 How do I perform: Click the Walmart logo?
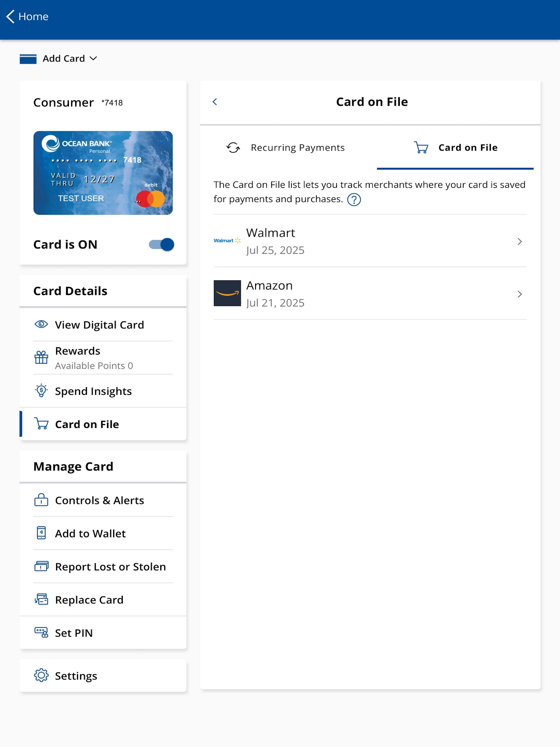pyautogui.click(x=227, y=240)
